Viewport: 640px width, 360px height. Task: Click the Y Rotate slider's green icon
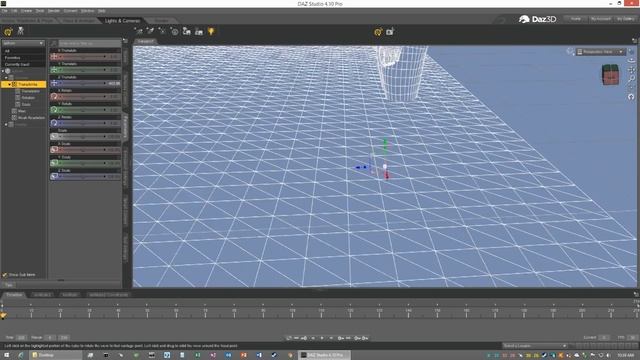[54, 110]
